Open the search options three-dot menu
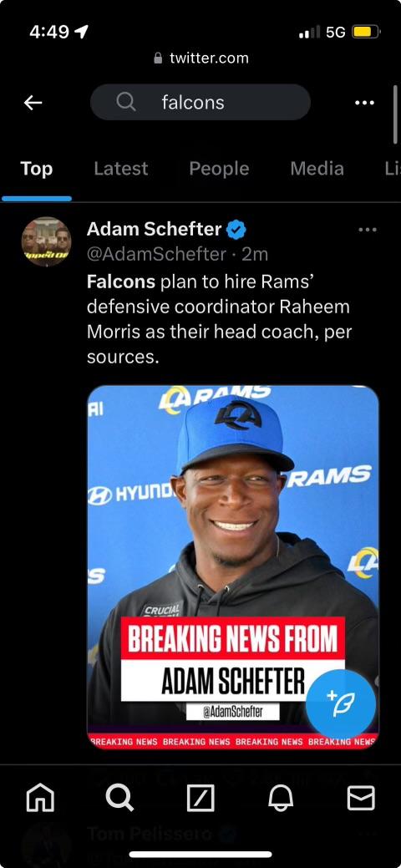The image size is (401, 868). [x=364, y=103]
